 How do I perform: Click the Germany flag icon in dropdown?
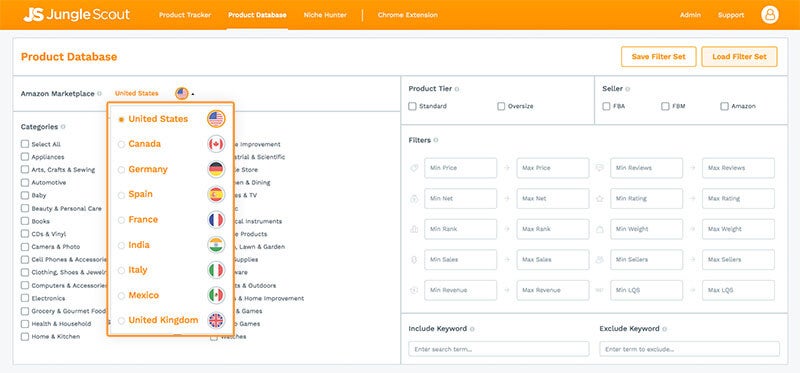pyautogui.click(x=216, y=169)
